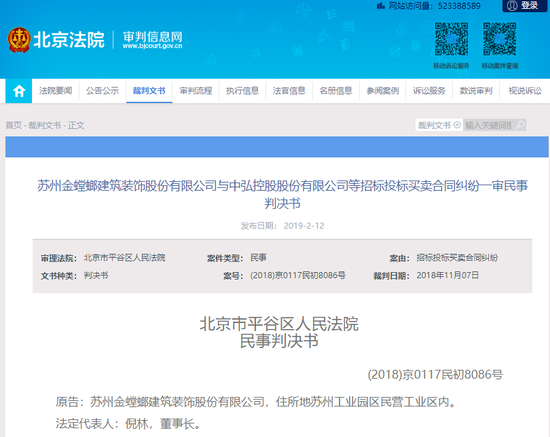Screen dimensions: 550x437
Task: Click the 裁判文书 breadcrumb link
Action: [45, 125]
